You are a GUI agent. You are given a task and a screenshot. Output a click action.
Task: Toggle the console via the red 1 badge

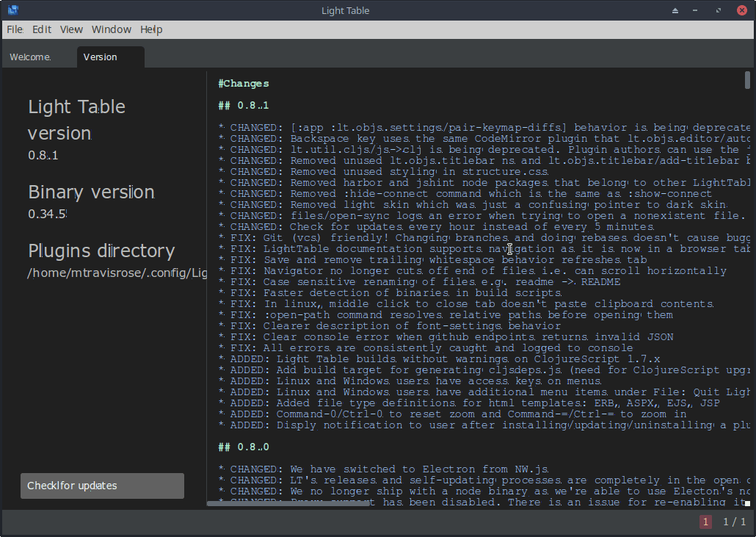point(705,522)
